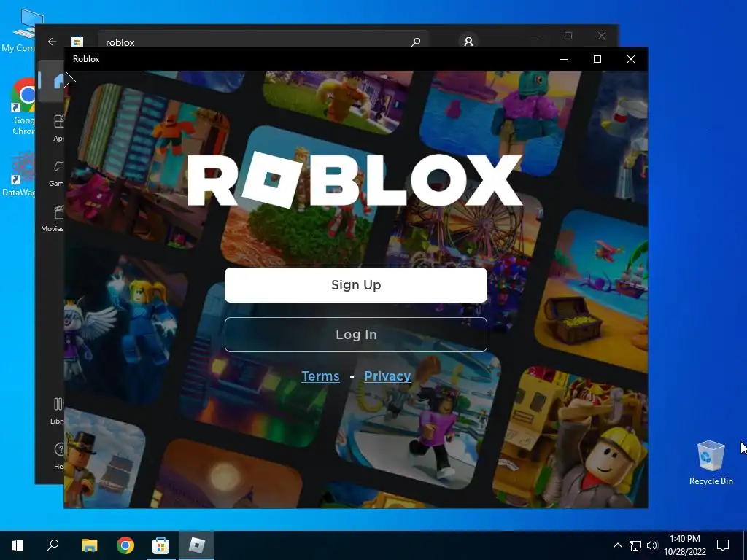Close the Microsoft Store window

click(x=602, y=36)
